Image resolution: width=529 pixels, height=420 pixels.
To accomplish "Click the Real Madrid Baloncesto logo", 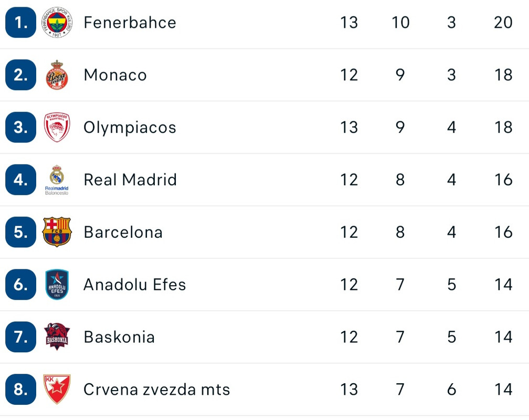I will [57, 180].
